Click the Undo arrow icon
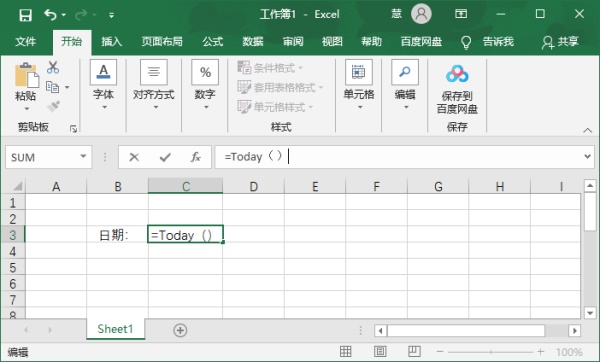 point(50,15)
